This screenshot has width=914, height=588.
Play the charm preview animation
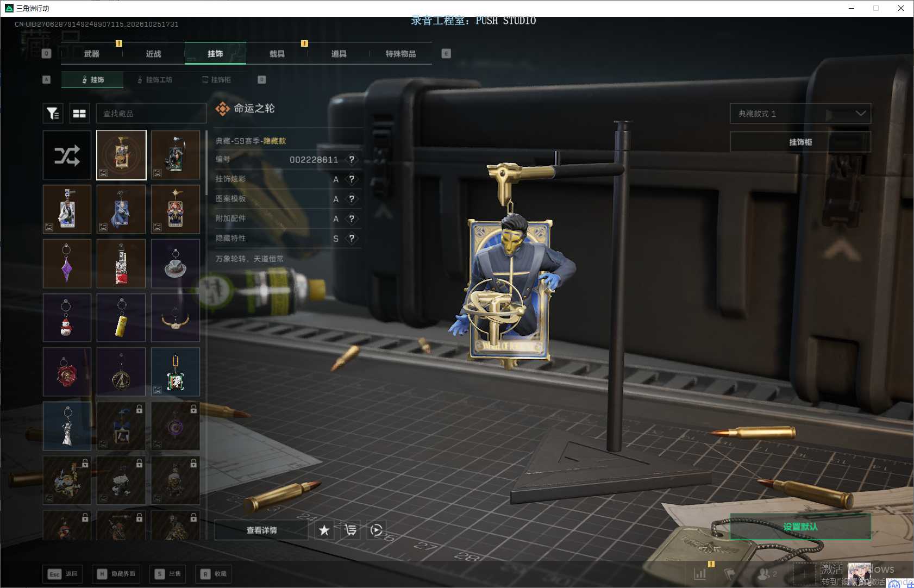point(377,530)
